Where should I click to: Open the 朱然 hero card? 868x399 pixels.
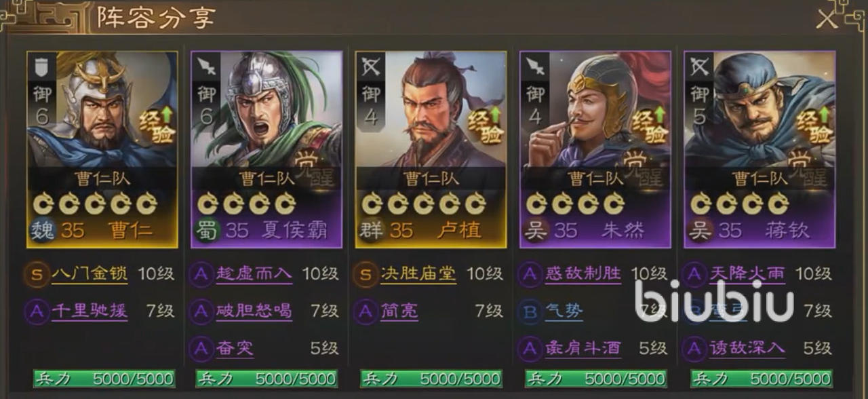point(595,149)
